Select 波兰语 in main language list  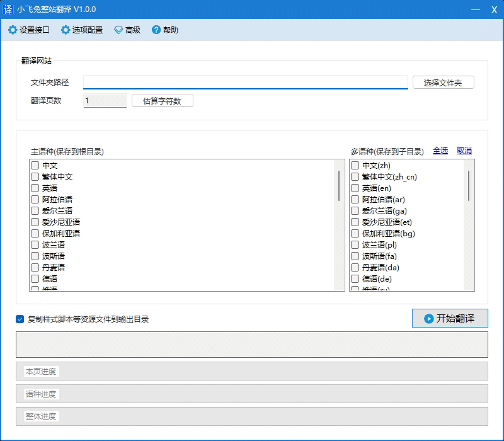pyautogui.click(x=35, y=245)
